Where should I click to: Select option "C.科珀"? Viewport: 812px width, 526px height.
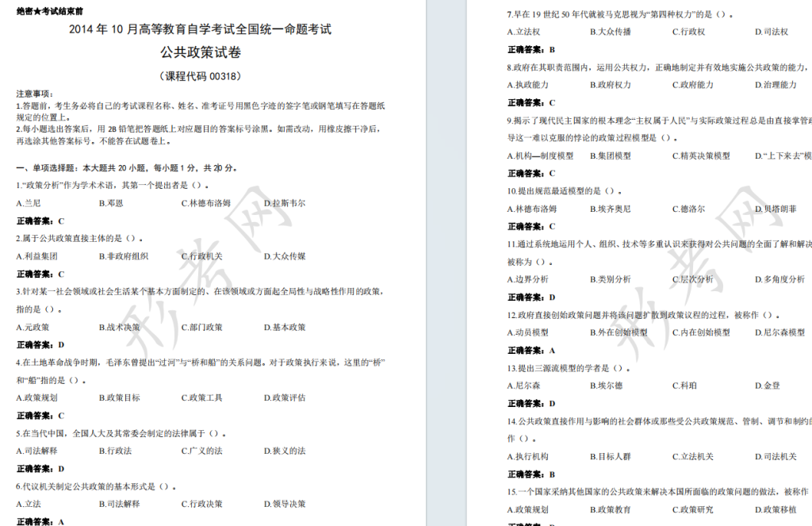tap(684, 386)
